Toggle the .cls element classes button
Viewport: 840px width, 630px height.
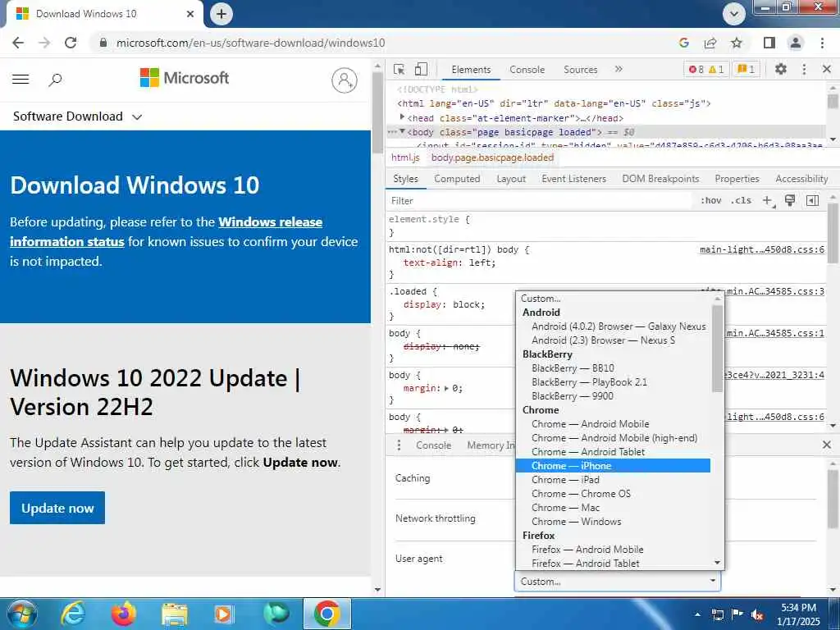tap(742, 200)
